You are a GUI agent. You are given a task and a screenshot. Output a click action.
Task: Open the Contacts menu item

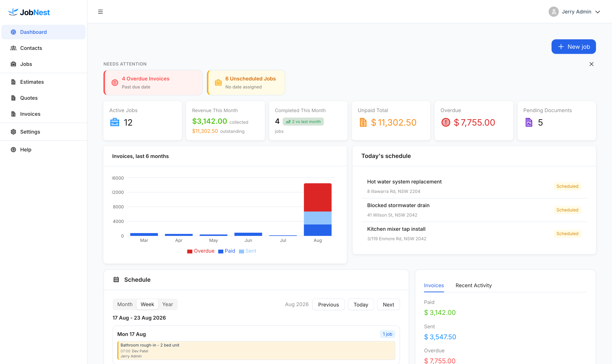click(x=44, y=48)
